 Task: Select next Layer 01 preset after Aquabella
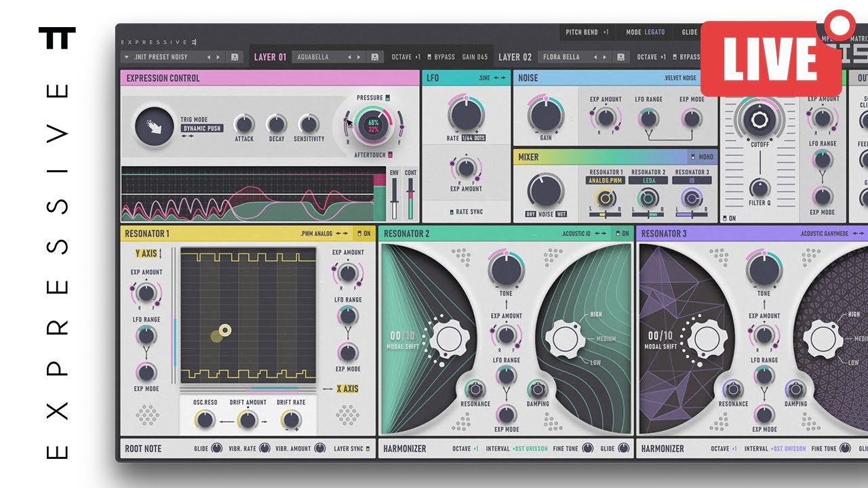[x=359, y=57]
